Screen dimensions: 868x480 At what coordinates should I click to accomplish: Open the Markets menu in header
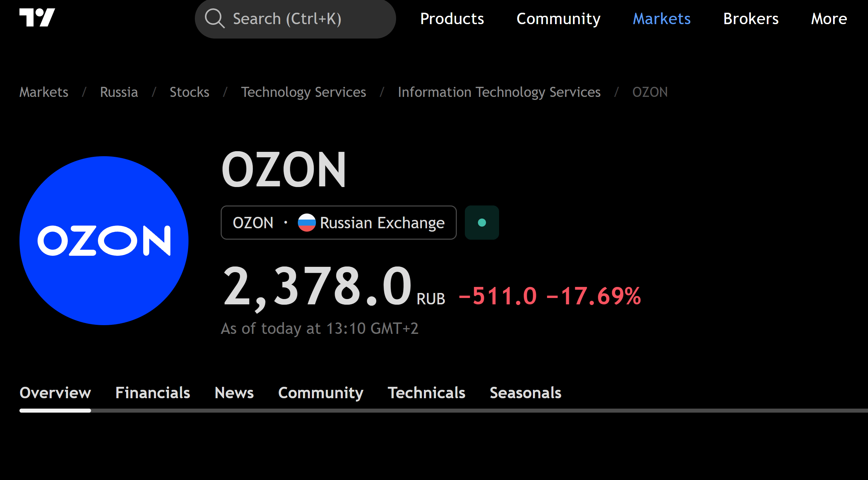(661, 18)
